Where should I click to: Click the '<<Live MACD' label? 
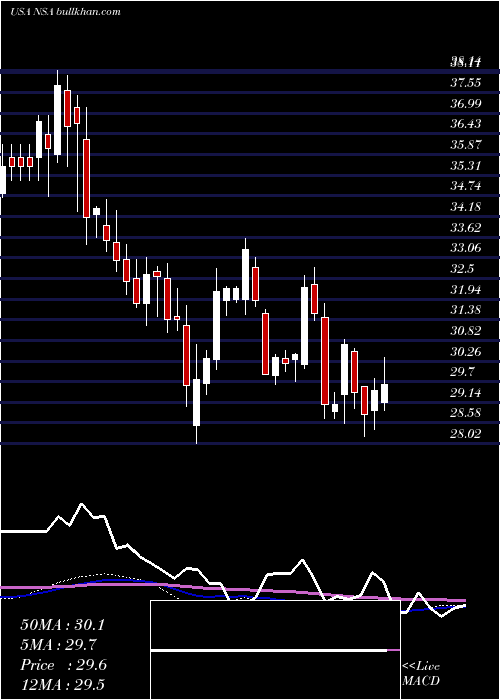click(421, 674)
